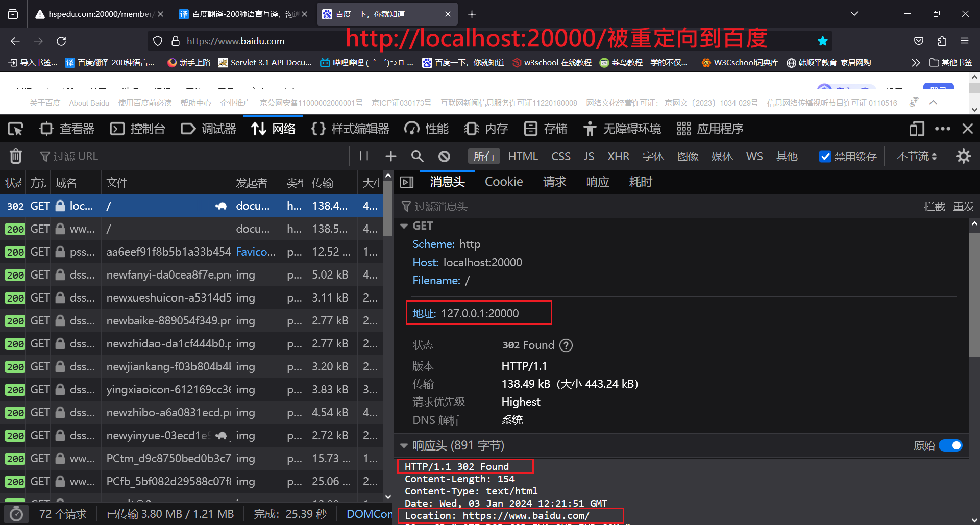The image size is (980, 525).
Task: Select the 302 GET localhost request row
Action: click(191, 206)
